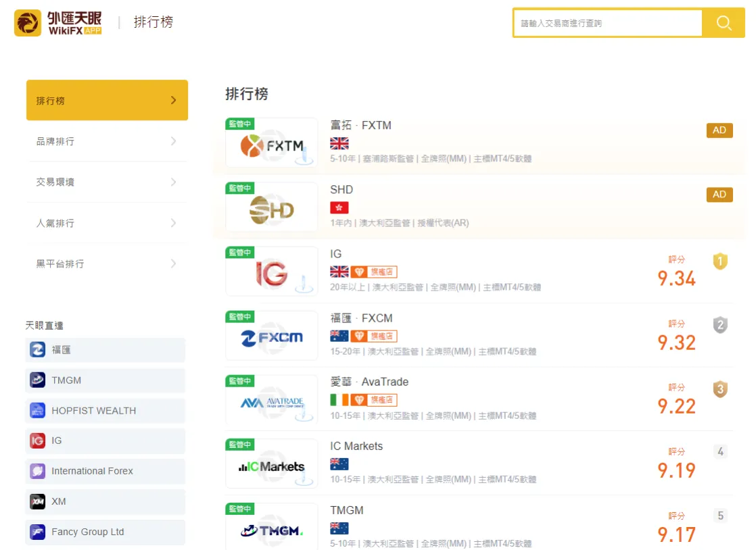This screenshot has height=550, width=756.
Task: Click the 排行榜 header text beside logo
Action: (x=153, y=22)
